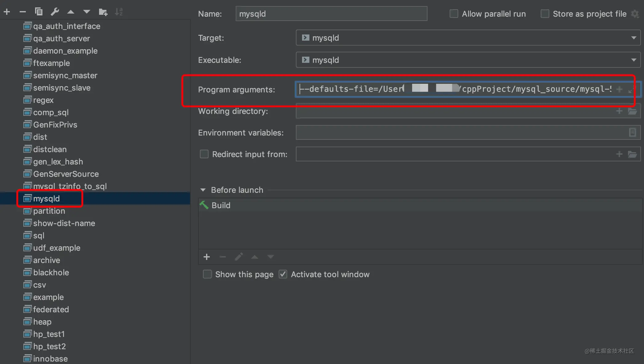Enable Store as project file
Viewport: 644px width, 364px height.
tap(545, 14)
